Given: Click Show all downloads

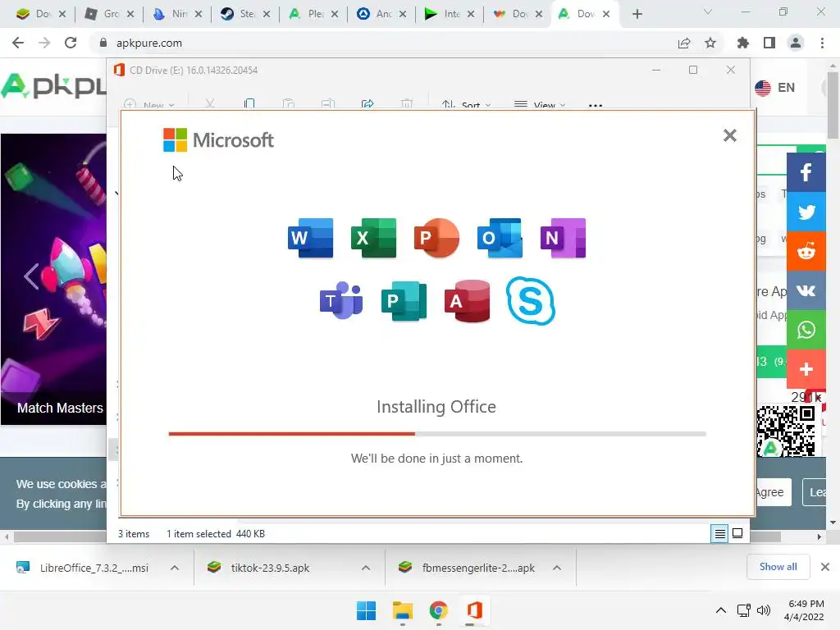Looking at the screenshot, I should [778, 567].
